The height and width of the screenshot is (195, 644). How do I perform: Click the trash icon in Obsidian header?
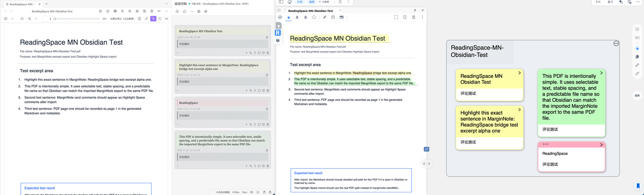(x=152, y=11)
